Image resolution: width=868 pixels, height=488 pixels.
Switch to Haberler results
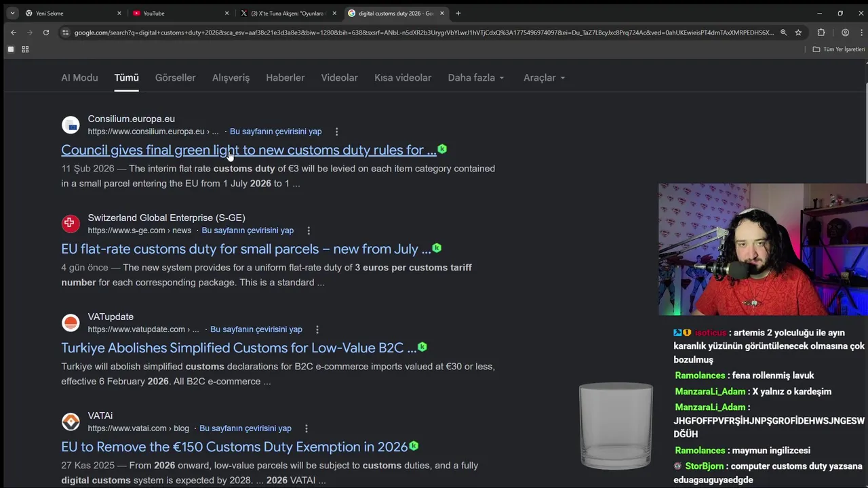[285, 78]
